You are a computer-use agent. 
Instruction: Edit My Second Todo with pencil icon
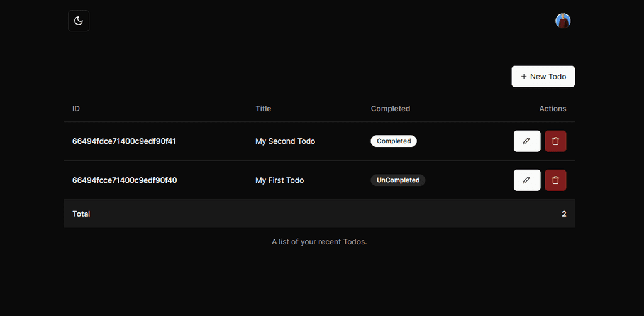(527, 141)
